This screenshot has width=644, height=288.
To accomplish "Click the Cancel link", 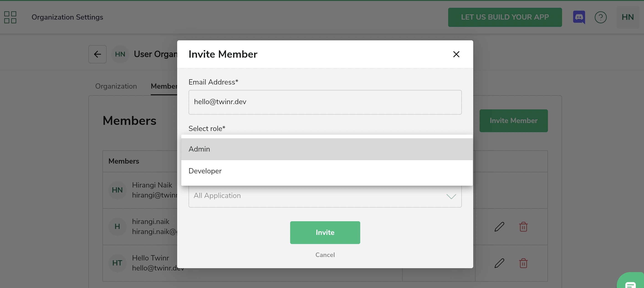I will click(325, 255).
